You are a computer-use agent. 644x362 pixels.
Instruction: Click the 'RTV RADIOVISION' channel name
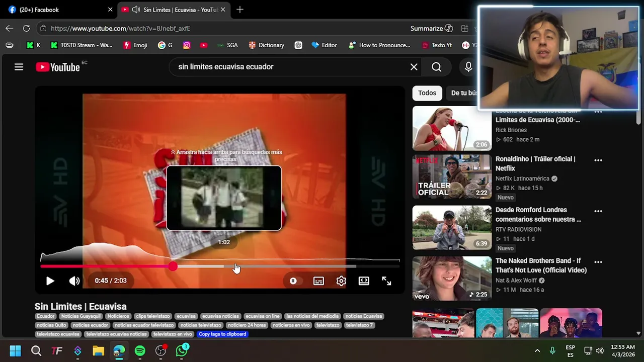[518, 229]
